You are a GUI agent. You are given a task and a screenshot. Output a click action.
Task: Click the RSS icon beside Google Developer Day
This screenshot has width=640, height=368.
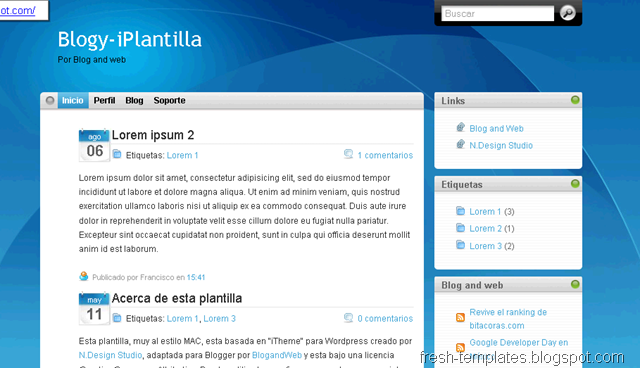coord(460,348)
